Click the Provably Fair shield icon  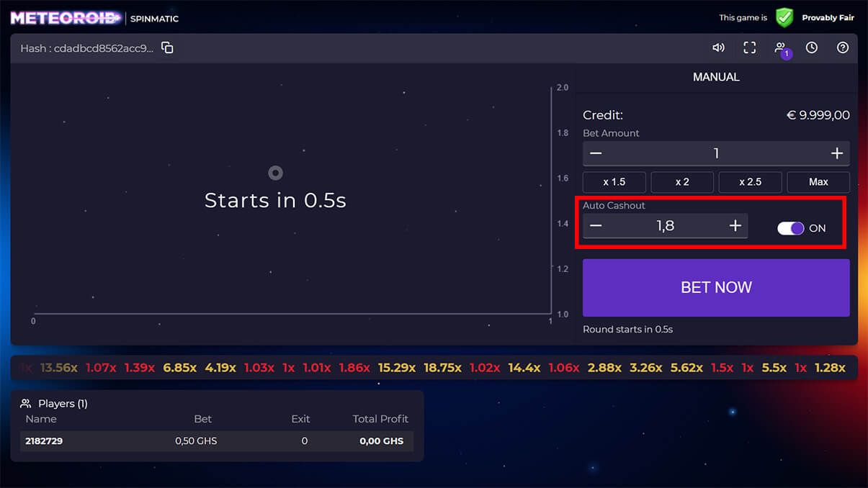click(x=784, y=18)
